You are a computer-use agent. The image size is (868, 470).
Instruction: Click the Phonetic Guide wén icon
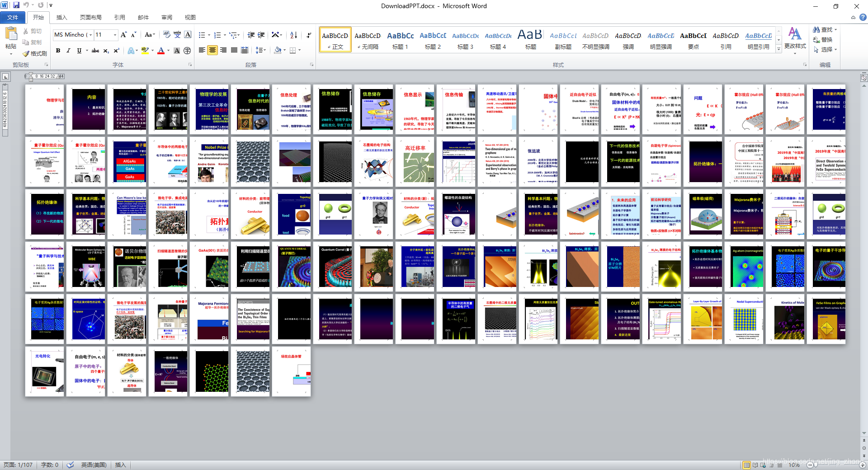click(177, 35)
